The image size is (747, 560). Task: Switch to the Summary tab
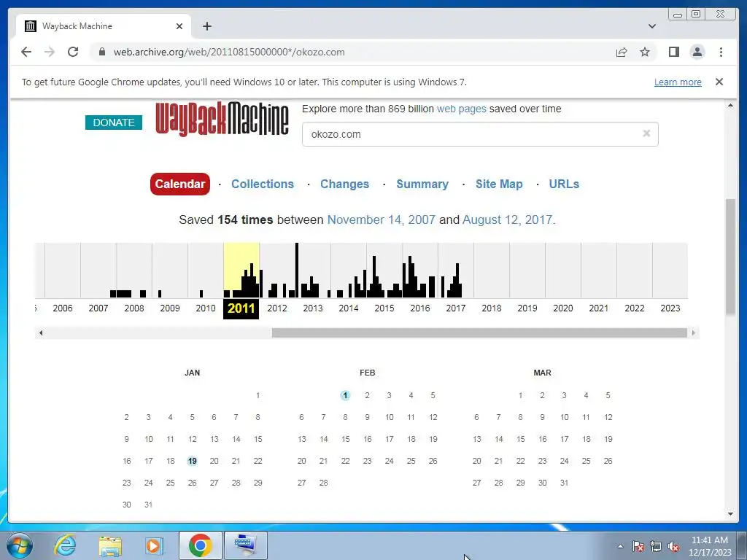[422, 184]
